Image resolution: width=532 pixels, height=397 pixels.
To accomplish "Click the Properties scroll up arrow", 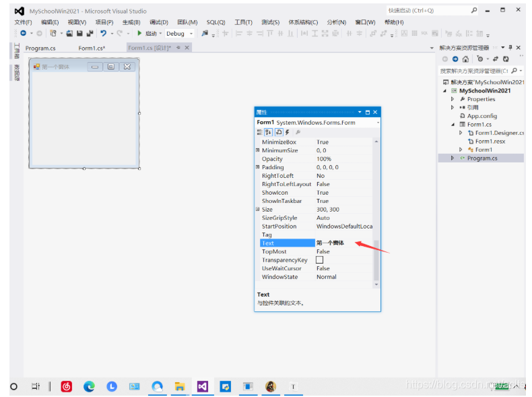I will click(x=376, y=142).
